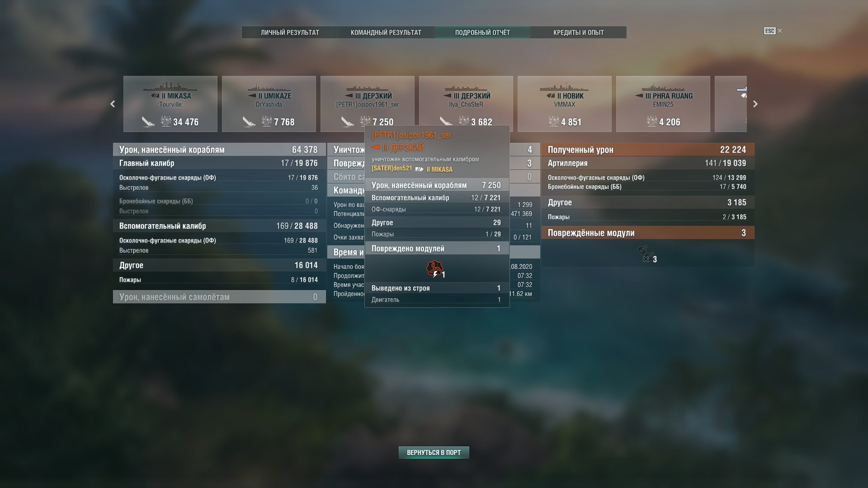Click the Урон, нанесённый кораблям header

[x=219, y=150]
